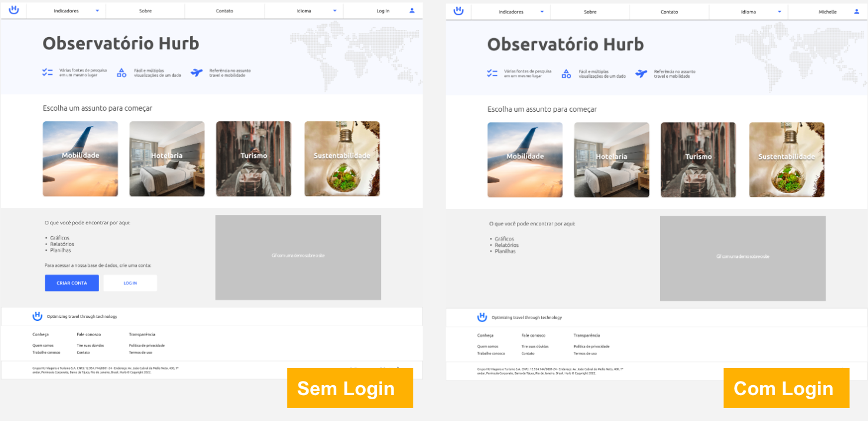Follow the Trabalhe conosco link in Com Login footer
This screenshot has height=421, width=868.
click(491, 353)
